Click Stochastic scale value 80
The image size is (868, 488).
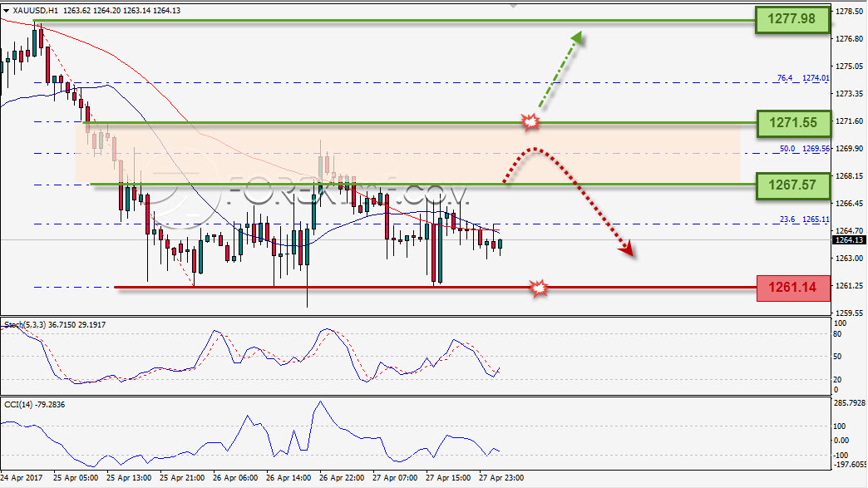tap(837, 334)
